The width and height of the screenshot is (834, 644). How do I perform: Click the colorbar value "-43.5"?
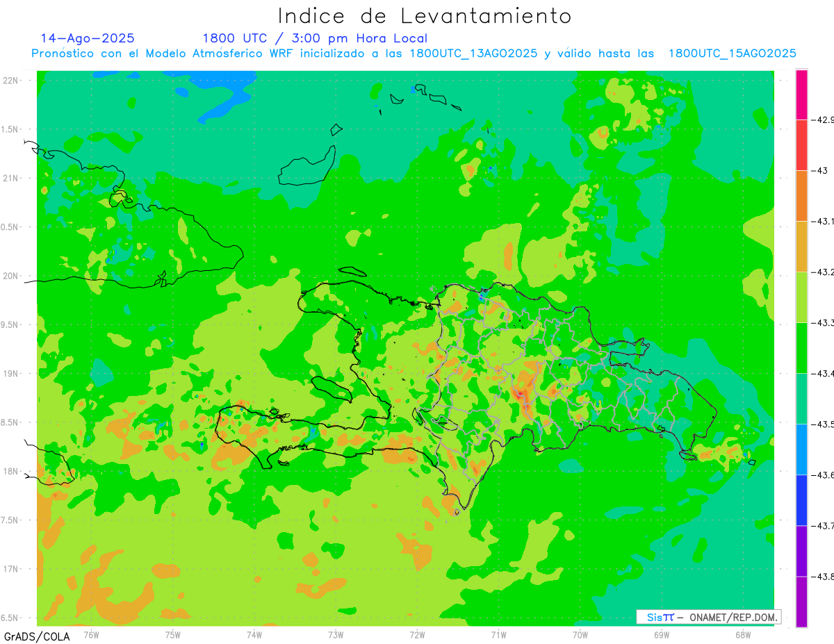[824, 424]
